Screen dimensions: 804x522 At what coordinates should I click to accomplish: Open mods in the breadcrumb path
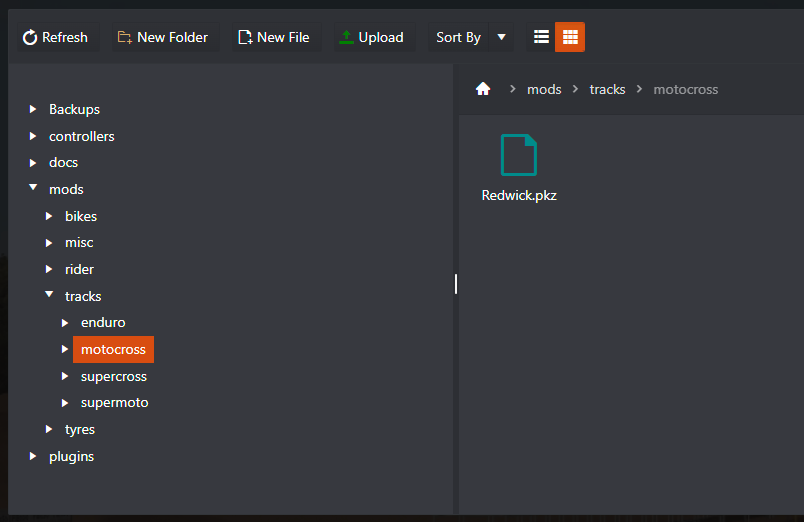(544, 89)
